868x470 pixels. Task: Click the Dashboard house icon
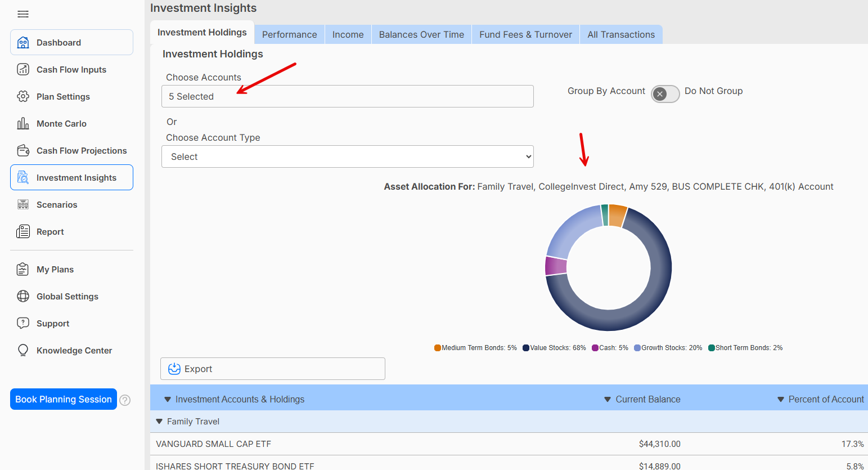coord(23,43)
